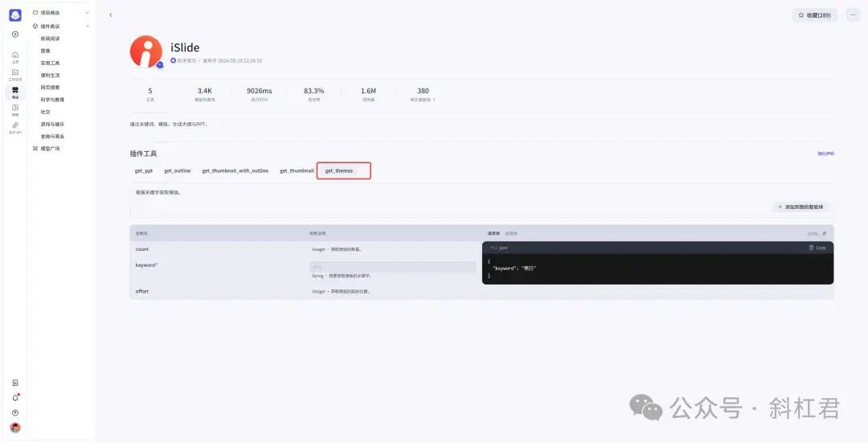Viewport: 868px width, 443px height.
Task: Click the JSON copy icon in header
Action: (x=825, y=234)
